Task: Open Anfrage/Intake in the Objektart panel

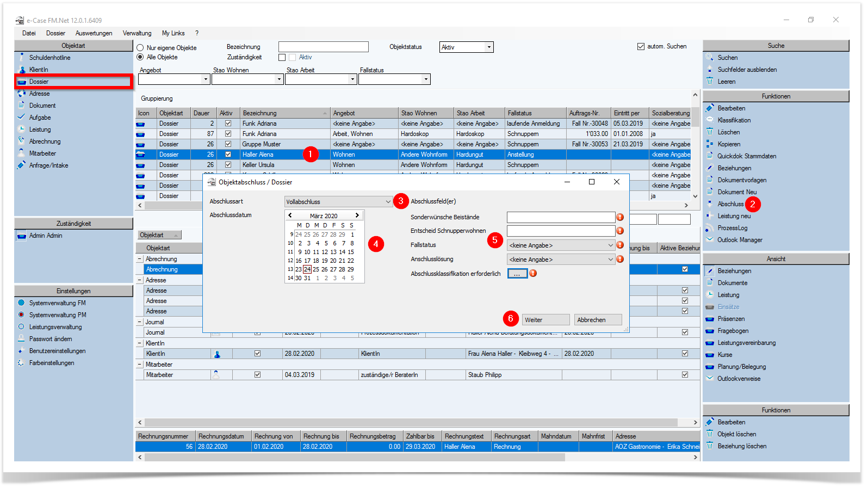Action: point(48,165)
